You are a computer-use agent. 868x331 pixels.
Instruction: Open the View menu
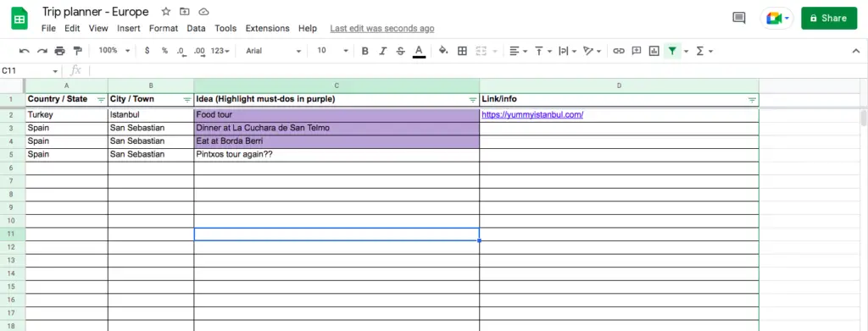pyautogui.click(x=98, y=28)
